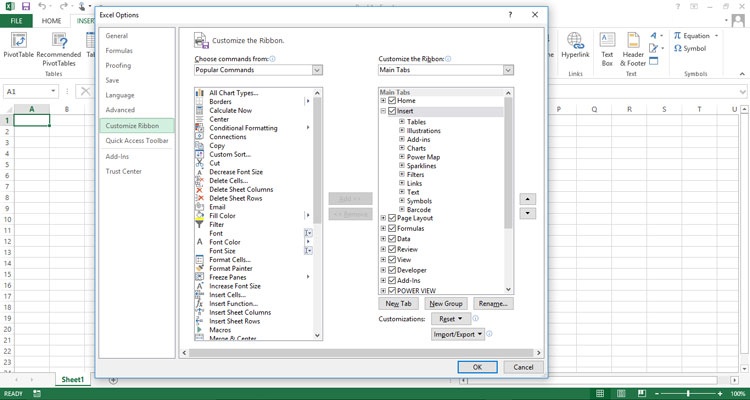Uncheck the Insert tab checkbox
The height and width of the screenshot is (400, 750).
click(392, 111)
